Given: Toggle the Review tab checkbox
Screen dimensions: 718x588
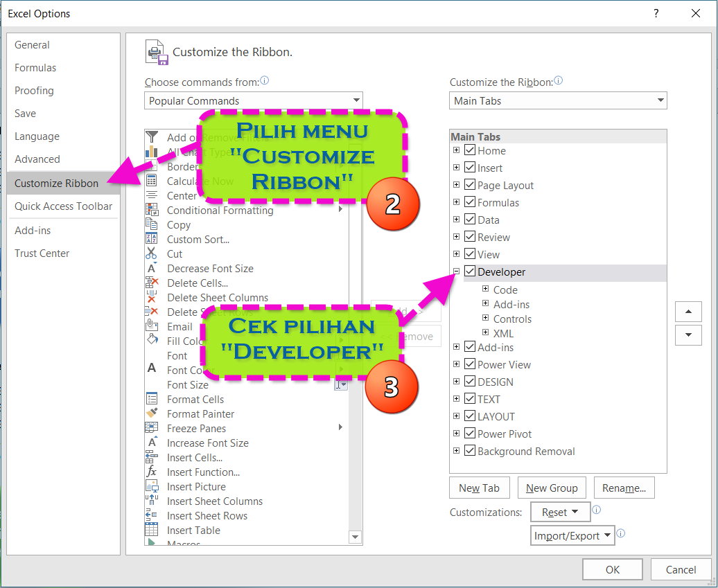Looking at the screenshot, I should (x=469, y=237).
